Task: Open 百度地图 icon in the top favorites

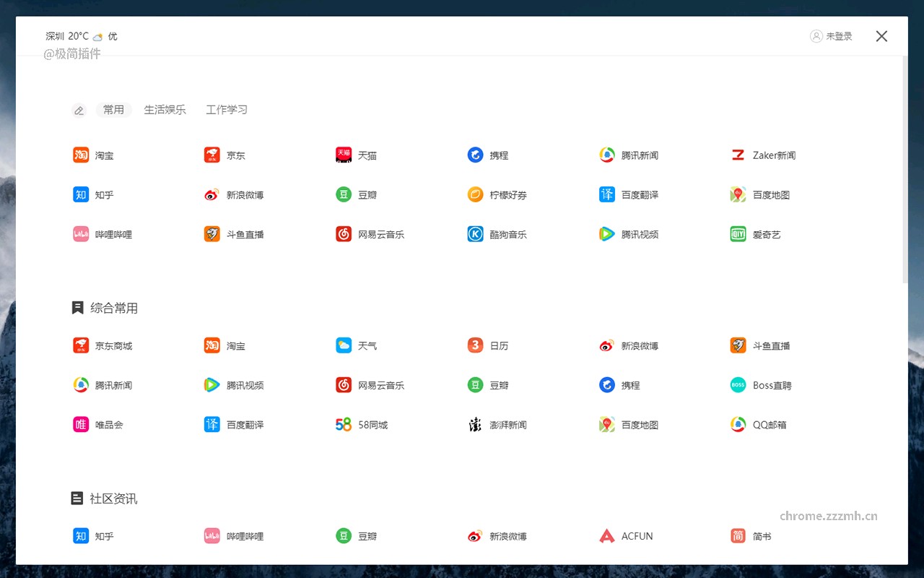Action: click(x=738, y=194)
